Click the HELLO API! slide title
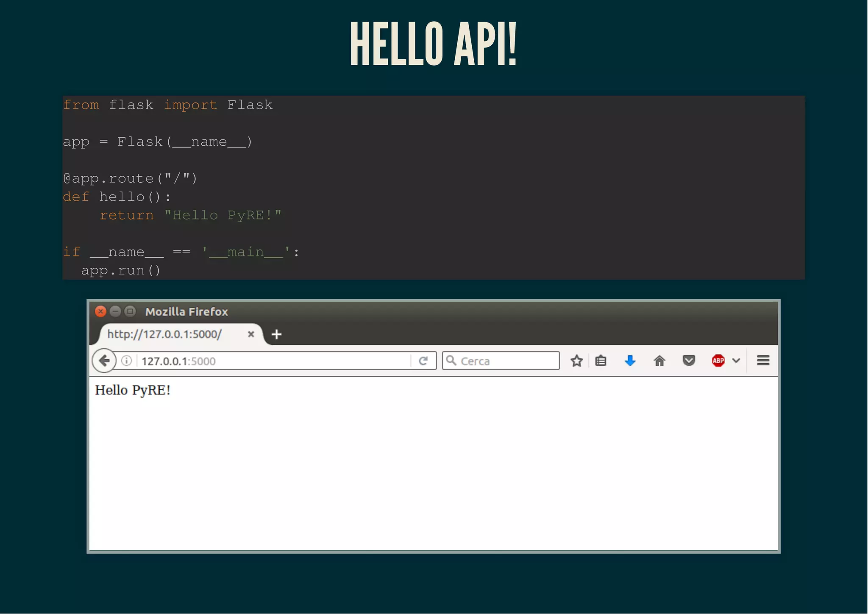Image resolution: width=868 pixels, height=614 pixels. tap(434, 44)
